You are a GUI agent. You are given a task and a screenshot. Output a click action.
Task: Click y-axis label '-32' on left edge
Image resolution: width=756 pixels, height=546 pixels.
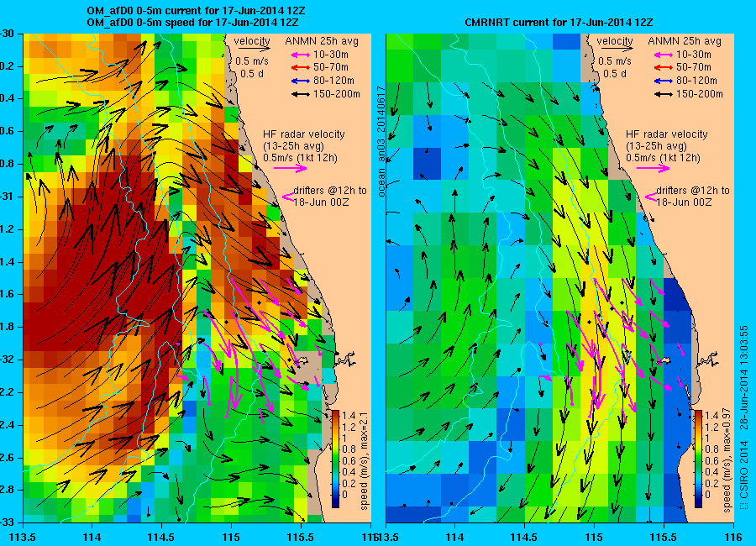point(7,360)
